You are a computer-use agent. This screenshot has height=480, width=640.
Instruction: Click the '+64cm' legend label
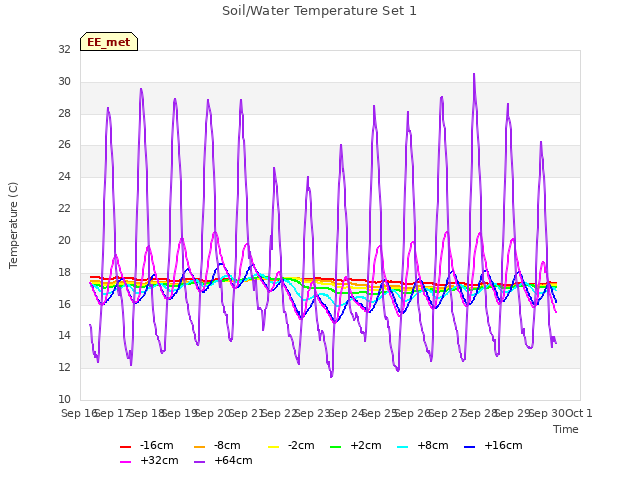(233, 460)
